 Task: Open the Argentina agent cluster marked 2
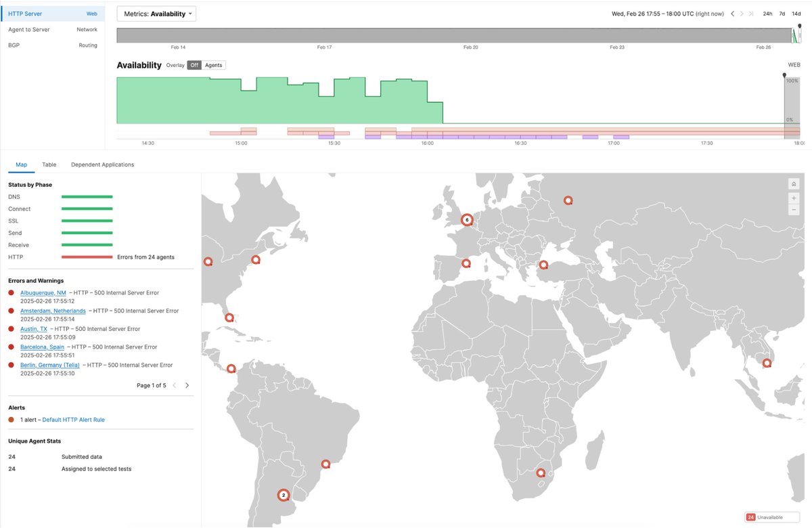click(x=284, y=495)
